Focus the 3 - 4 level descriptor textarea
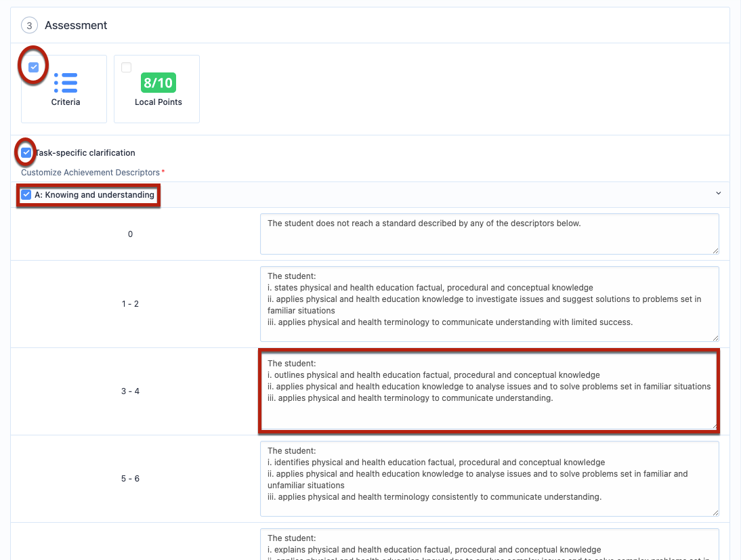This screenshot has width=741, height=560. tap(489, 391)
